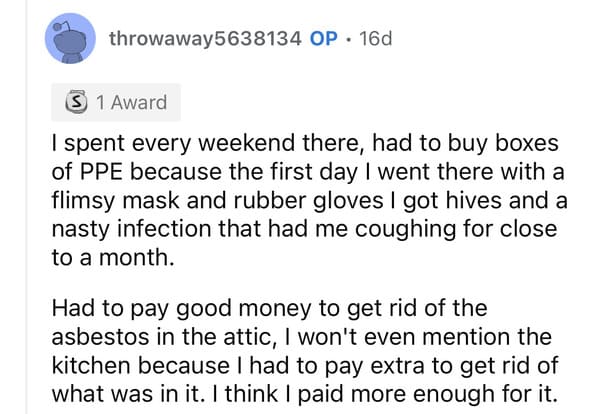Click the phrase to a month ending paragraph
599x414 pixels.
(113, 258)
